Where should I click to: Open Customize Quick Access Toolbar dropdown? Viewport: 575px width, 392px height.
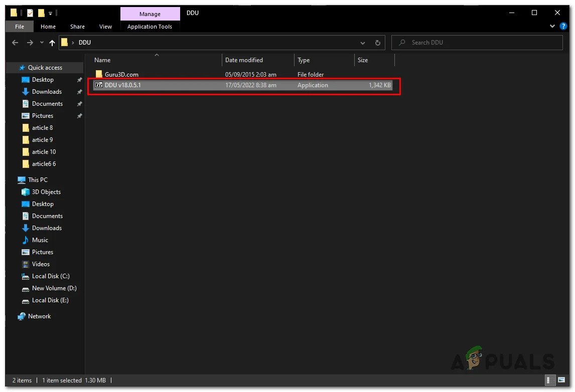[50, 14]
